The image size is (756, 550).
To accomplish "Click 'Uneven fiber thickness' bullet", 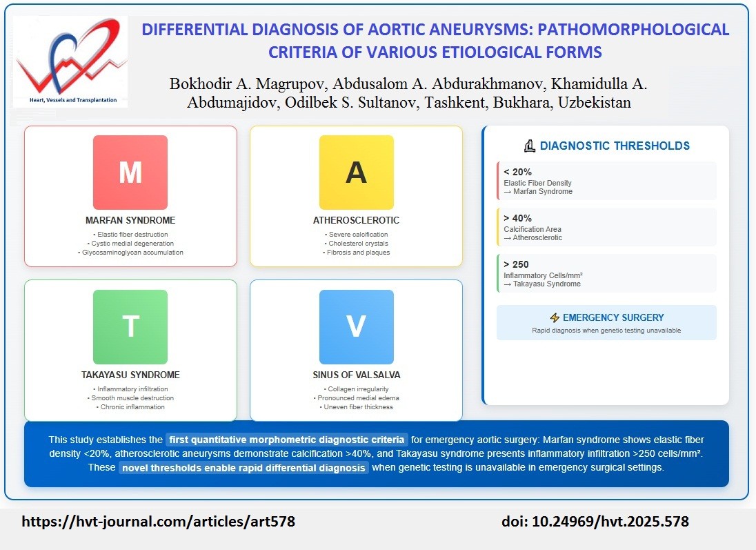I will pyautogui.click(x=357, y=406).
